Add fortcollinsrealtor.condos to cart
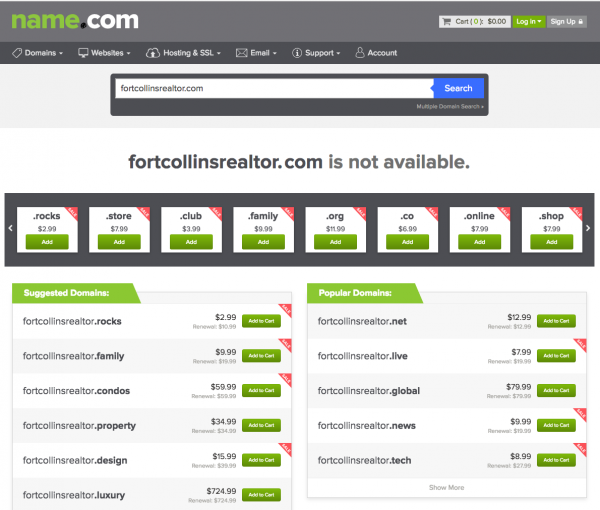Image resolution: width=600 pixels, height=510 pixels. pyautogui.click(x=261, y=391)
